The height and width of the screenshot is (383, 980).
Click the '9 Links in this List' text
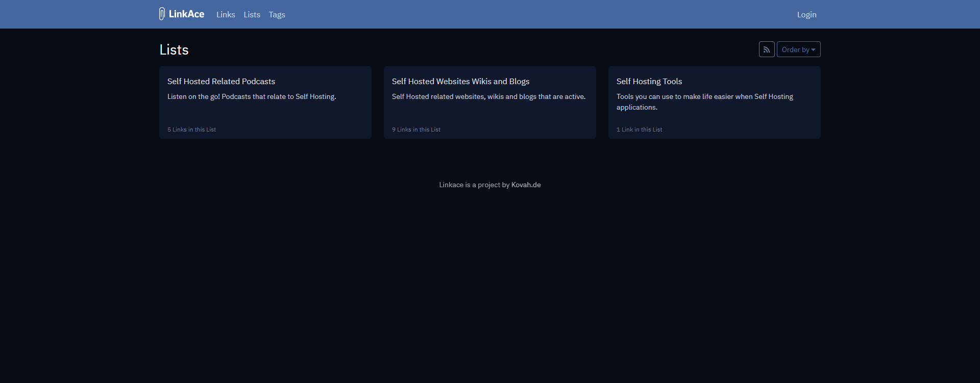click(416, 130)
